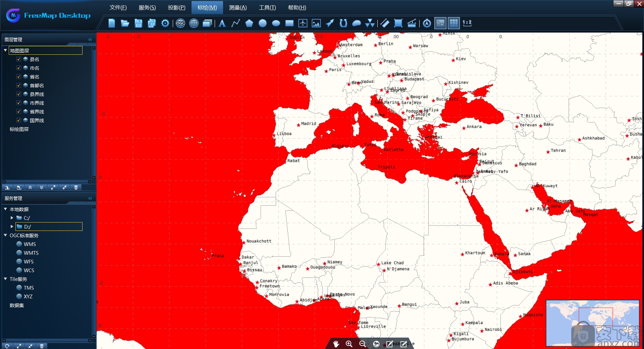This screenshot has height=349, width=644.
Task: Click the stacked windows layers icon
Action: point(207,23)
